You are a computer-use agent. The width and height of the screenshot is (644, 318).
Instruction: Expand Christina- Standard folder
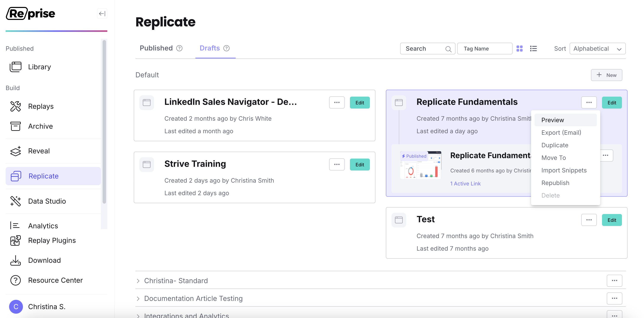click(138, 281)
